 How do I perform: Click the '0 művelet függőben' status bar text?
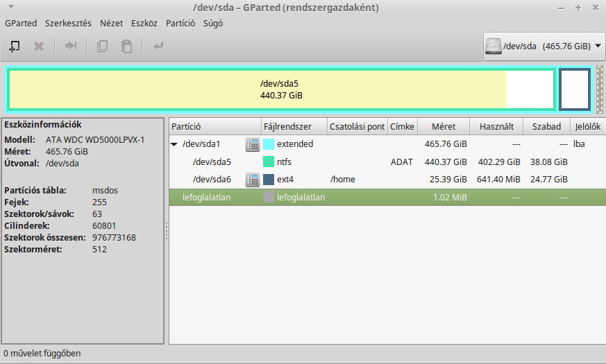click(x=42, y=353)
